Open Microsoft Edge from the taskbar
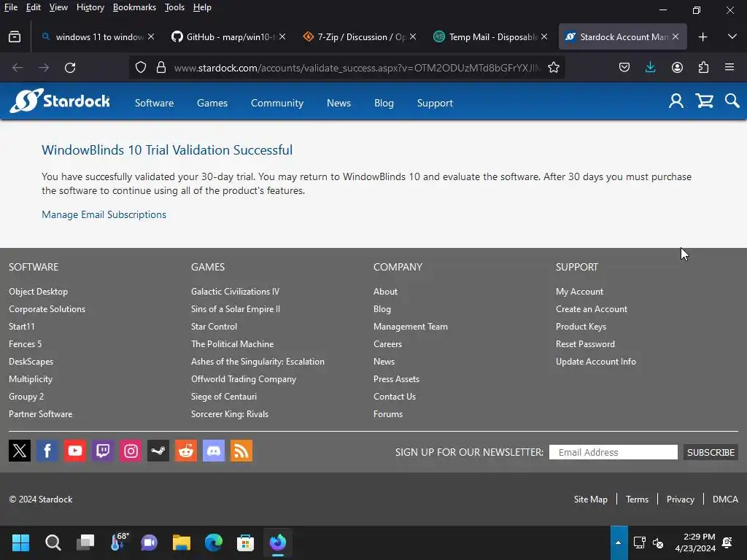Viewport: 747px width, 560px height. tap(213, 542)
